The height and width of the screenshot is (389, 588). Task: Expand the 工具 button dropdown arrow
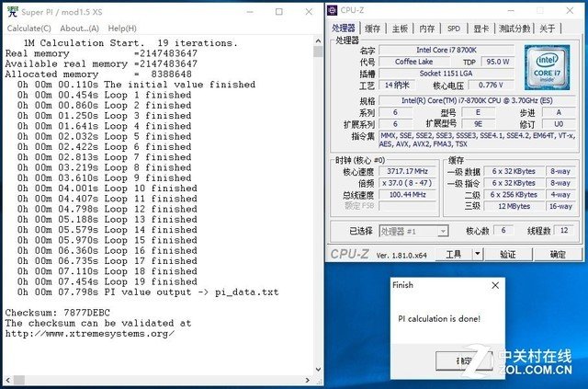(478, 255)
